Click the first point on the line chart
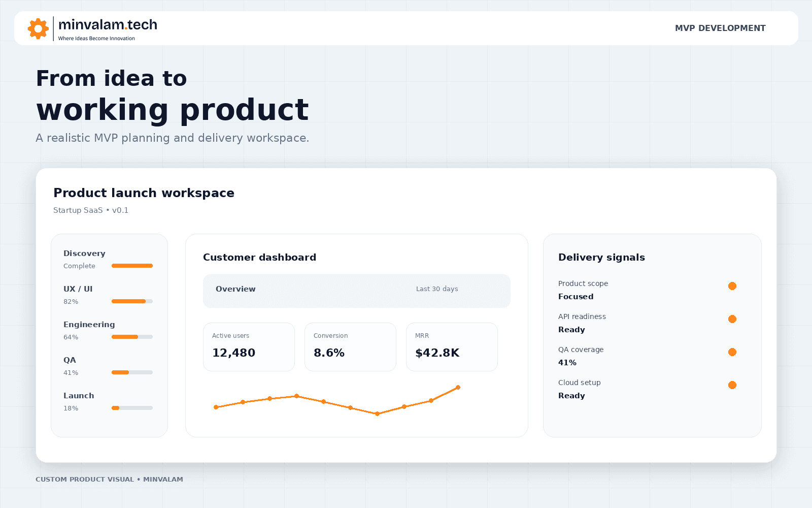 click(x=216, y=407)
